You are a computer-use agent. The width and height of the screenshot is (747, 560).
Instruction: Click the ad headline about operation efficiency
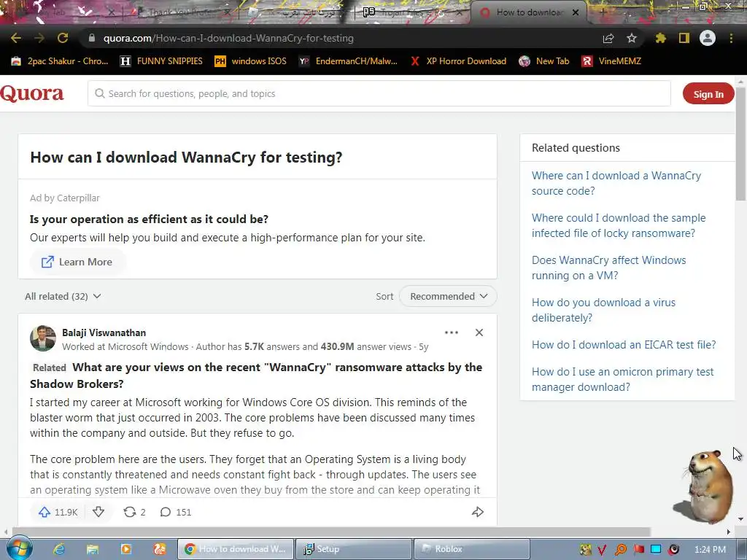tap(149, 219)
